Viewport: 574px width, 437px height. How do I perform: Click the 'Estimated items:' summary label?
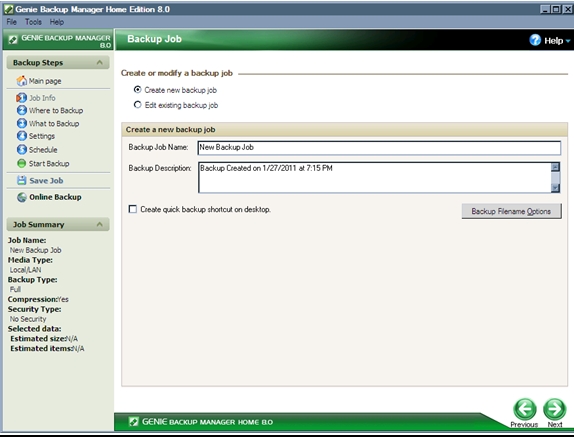pos(41,348)
